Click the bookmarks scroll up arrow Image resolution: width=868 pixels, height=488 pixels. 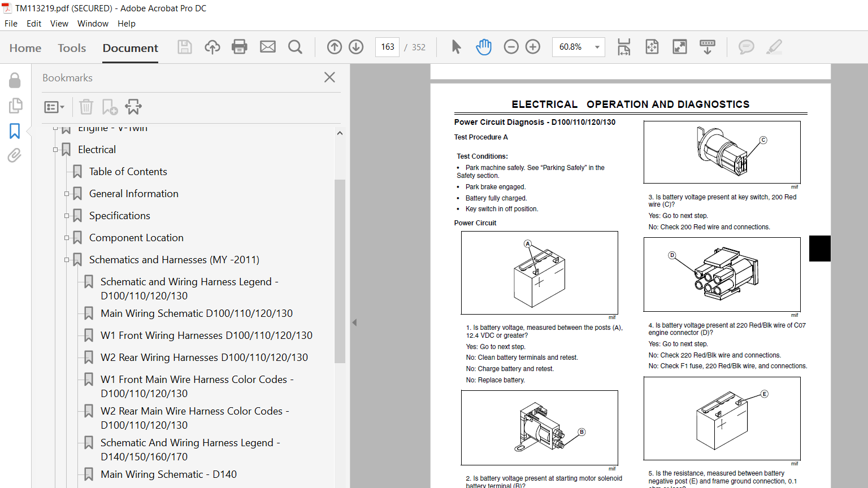pos(340,133)
